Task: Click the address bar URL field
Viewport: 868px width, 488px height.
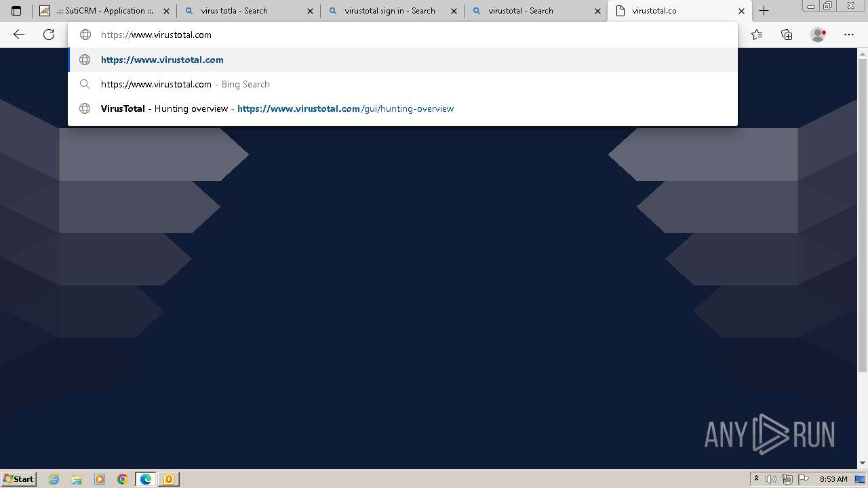Action: coord(403,35)
